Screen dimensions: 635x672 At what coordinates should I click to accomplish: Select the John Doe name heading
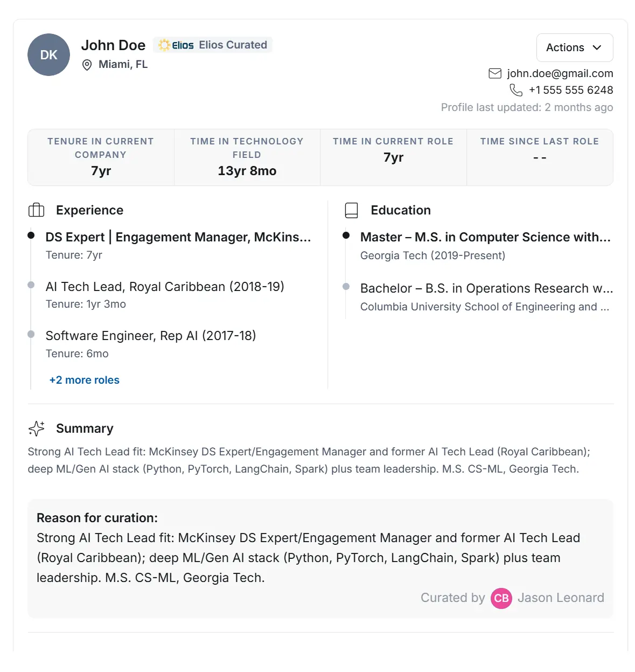pyautogui.click(x=113, y=45)
